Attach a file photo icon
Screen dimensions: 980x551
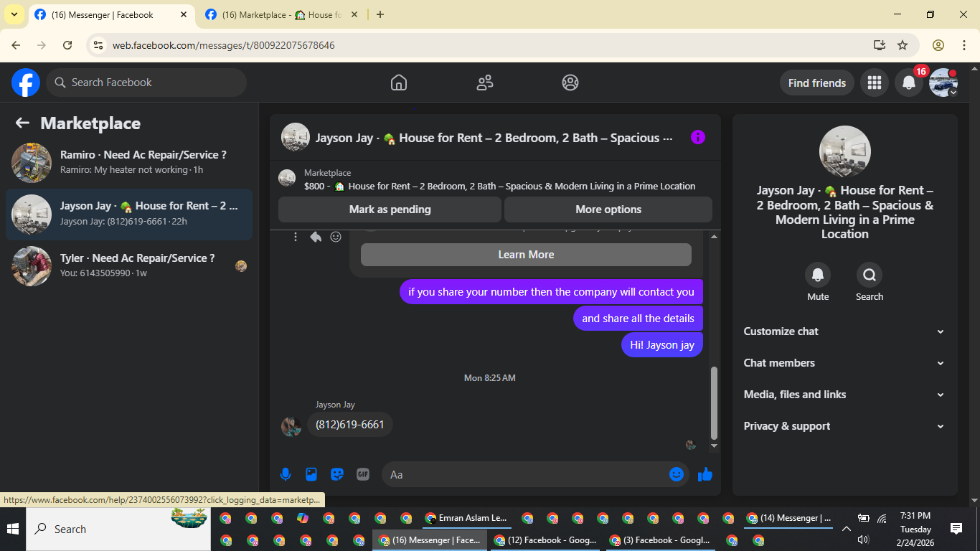click(311, 474)
